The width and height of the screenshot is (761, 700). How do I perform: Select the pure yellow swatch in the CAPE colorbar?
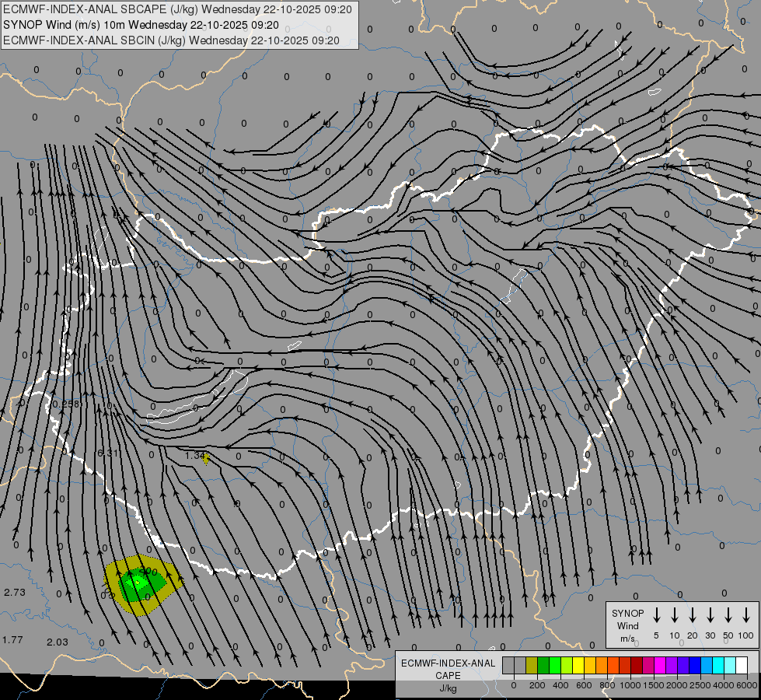[x=578, y=665]
